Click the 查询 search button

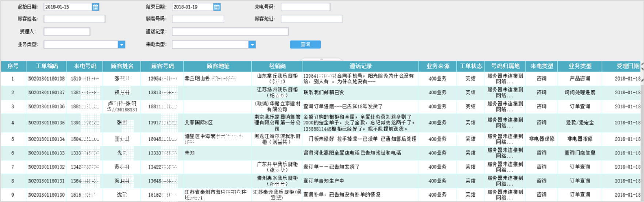click(305, 44)
